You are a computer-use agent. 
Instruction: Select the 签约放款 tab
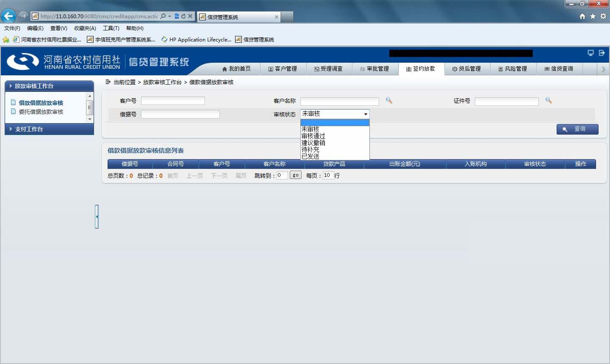(421, 69)
